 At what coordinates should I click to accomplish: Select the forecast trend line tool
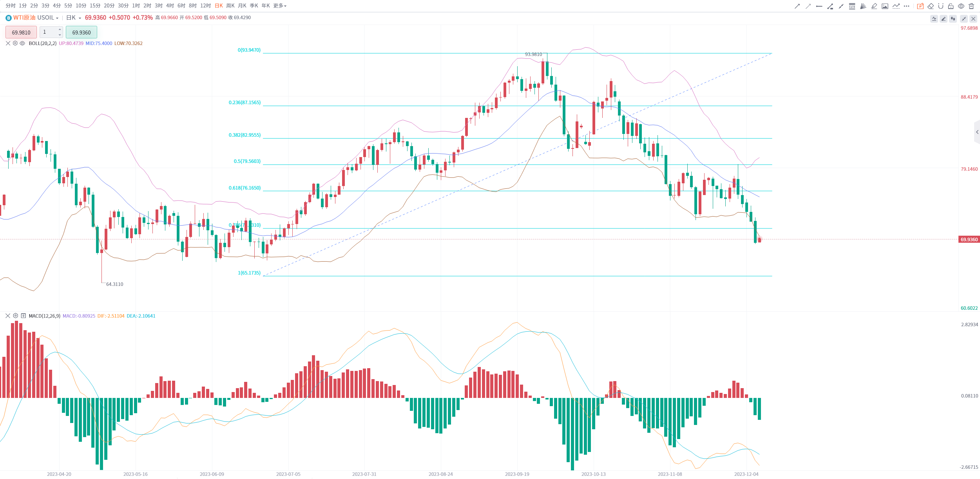click(x=896, y=6)
